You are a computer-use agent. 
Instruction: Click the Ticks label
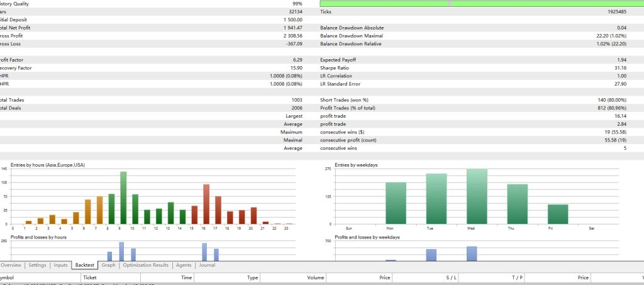point(326,12)
